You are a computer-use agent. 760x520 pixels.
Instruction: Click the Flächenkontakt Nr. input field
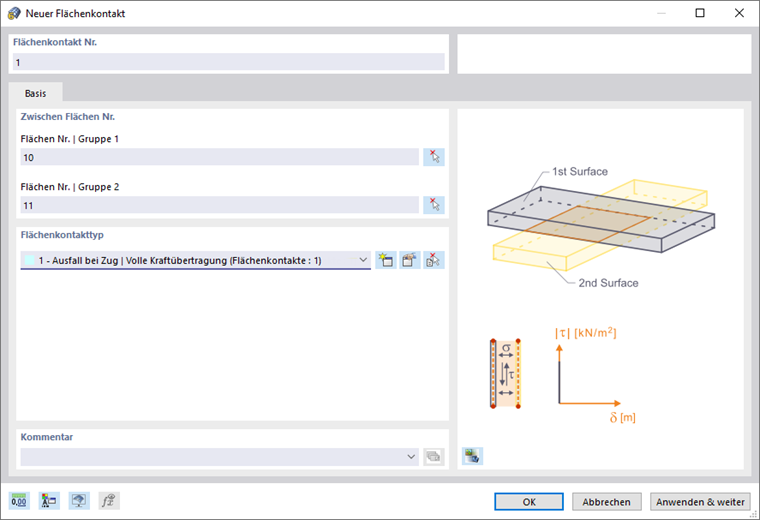click(x=228, y=62)
